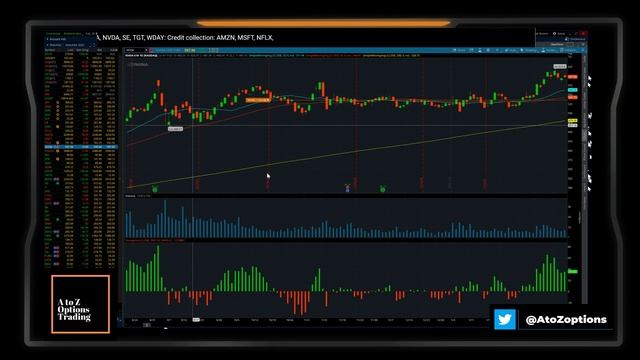Click the symbol entry field above chart
The image size is (640, 360).
136,50
